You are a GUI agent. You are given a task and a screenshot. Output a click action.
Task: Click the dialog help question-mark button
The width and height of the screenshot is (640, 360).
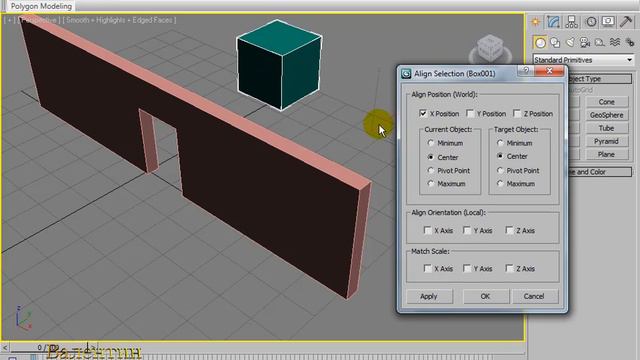pos(526,71)
